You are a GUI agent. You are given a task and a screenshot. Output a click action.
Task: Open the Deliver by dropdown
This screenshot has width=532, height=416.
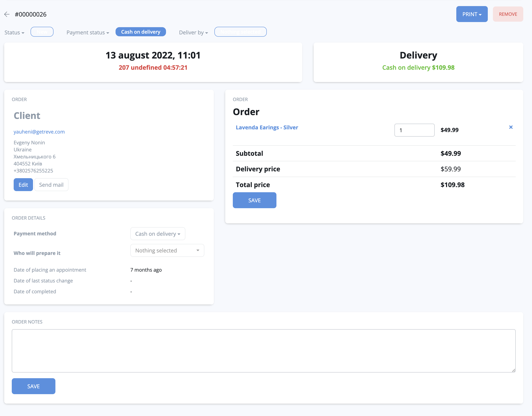coord(193,32)
